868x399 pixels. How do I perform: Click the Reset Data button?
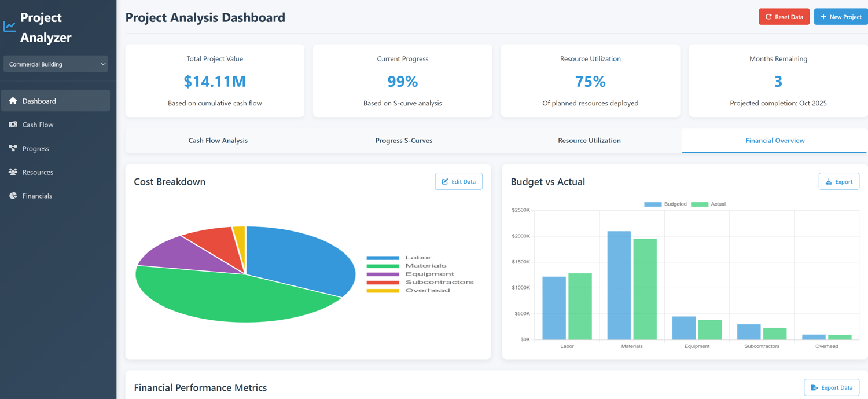(x=784, y=17)
